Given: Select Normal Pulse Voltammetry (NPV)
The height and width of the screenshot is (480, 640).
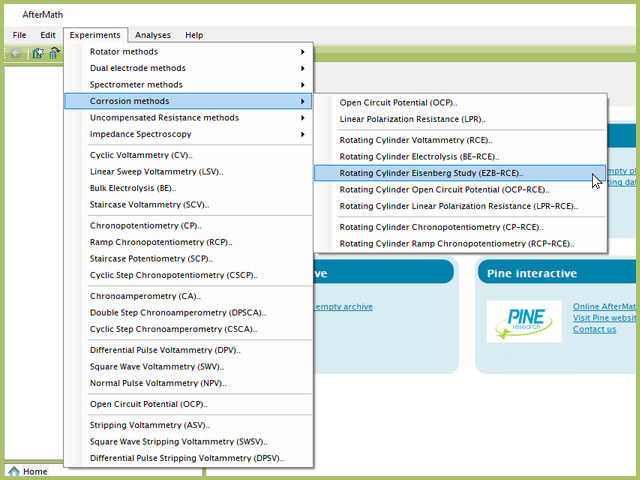Looking at the screenshot, I should 188,384.
